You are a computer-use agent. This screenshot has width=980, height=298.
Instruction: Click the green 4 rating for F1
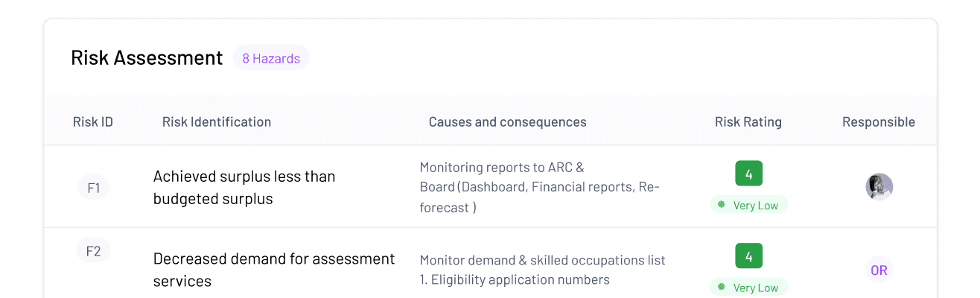(x=748, y=174)
